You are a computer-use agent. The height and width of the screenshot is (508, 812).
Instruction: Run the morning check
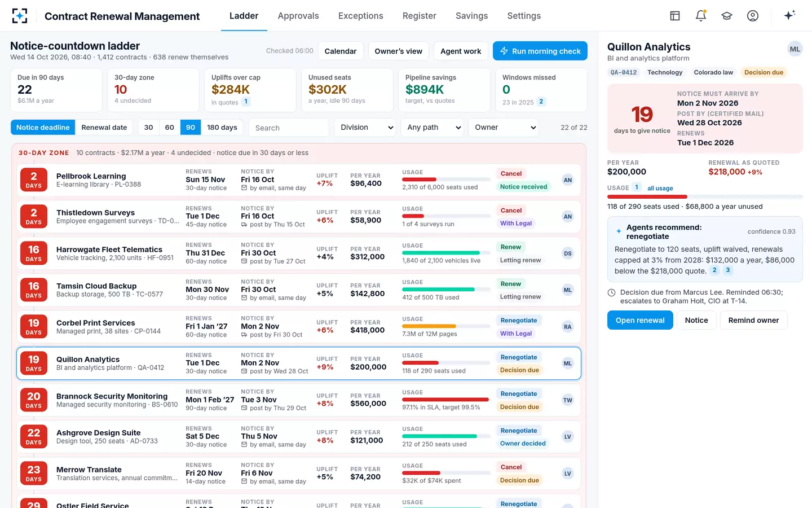pyautogui.click(x=540, y=51)
